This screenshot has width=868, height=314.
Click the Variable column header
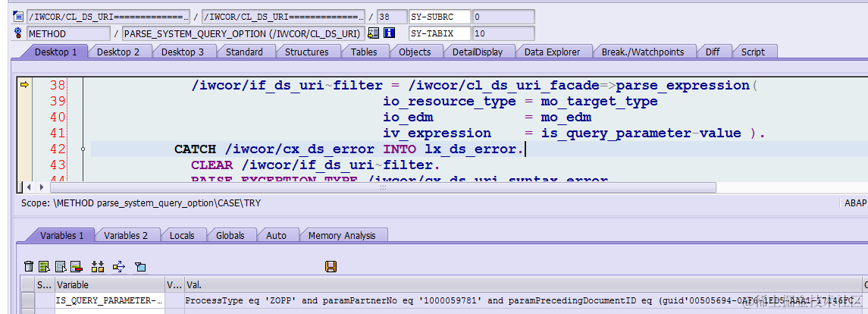(x=110, y=284)
